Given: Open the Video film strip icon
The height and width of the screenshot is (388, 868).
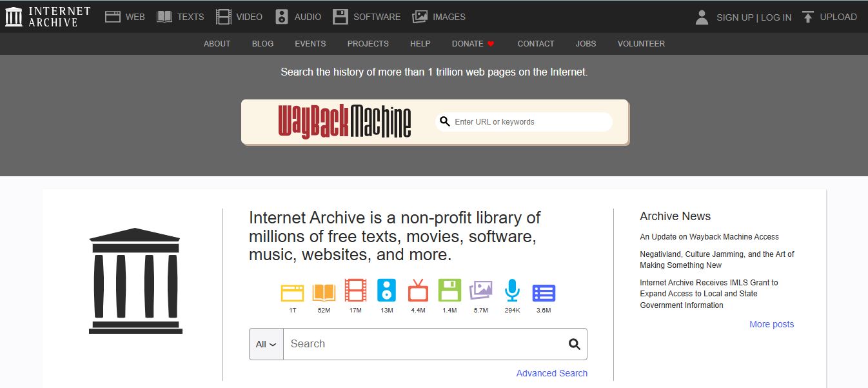Looking at the screenshot, I should [x=224, y=17].
